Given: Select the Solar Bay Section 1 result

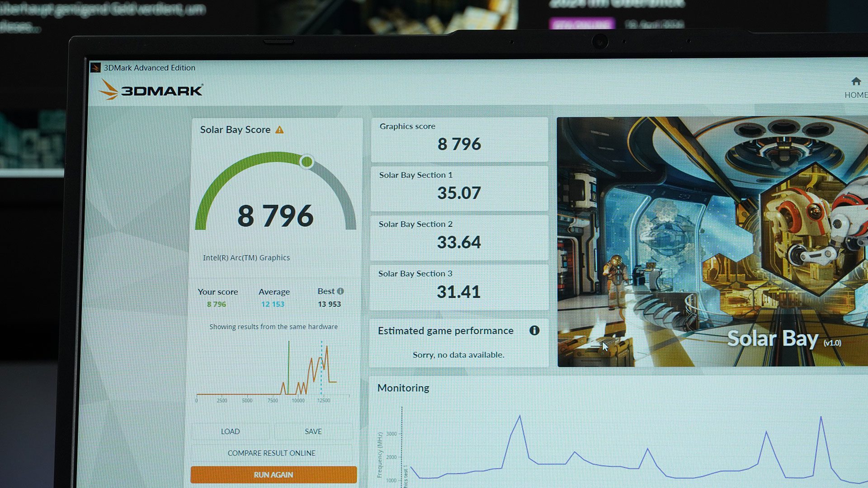Looking at the screenshot, I should (459, 188).
